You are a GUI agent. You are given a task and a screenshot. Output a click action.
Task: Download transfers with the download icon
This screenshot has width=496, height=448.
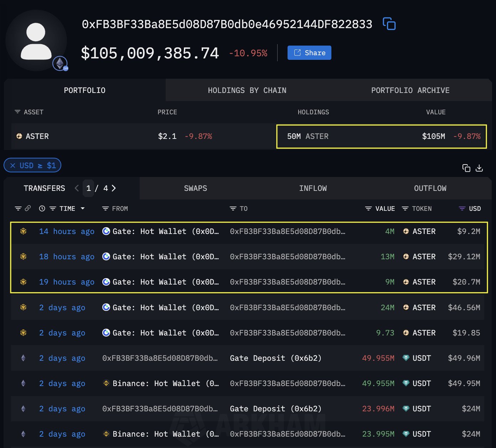479,168
